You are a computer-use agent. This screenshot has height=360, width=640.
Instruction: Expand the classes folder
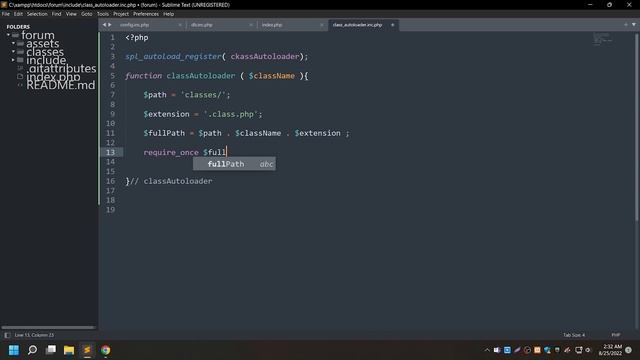tap(13, 52)
